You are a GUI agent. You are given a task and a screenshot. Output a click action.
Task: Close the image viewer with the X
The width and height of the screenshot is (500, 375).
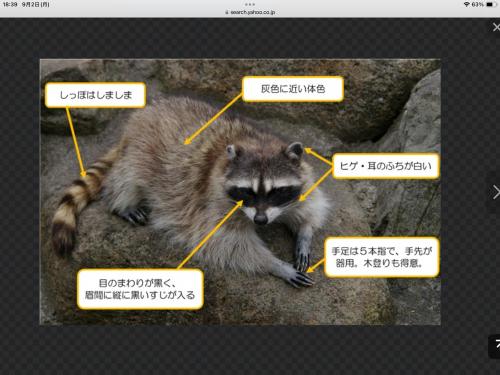pos(496,27)
